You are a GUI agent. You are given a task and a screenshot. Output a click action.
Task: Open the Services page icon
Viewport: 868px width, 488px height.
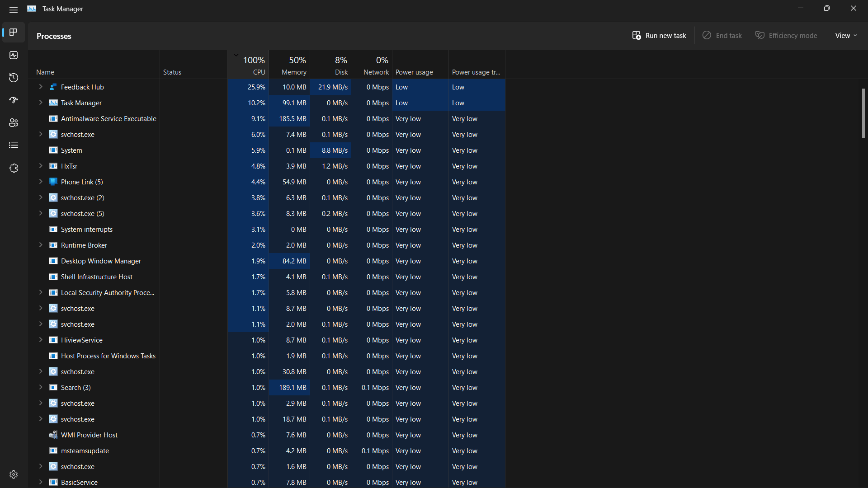point(14,168)
